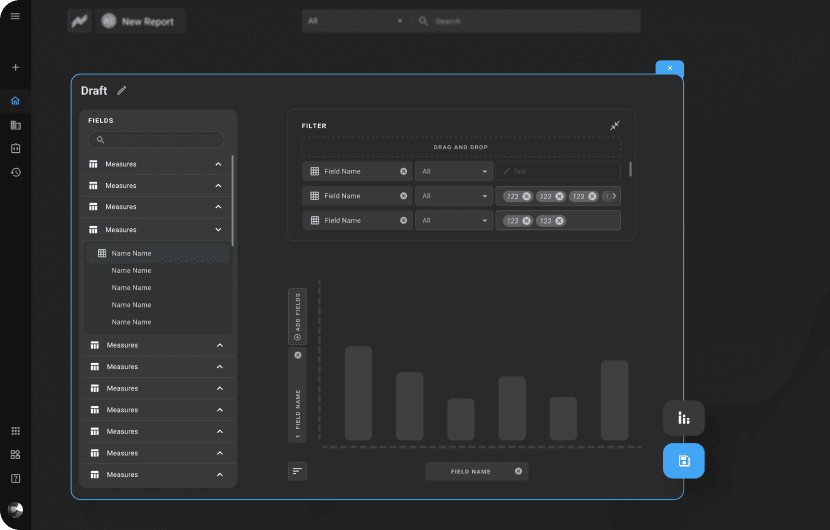Click the blue Save button
The image size is (830, 530).
coord(684,461)
